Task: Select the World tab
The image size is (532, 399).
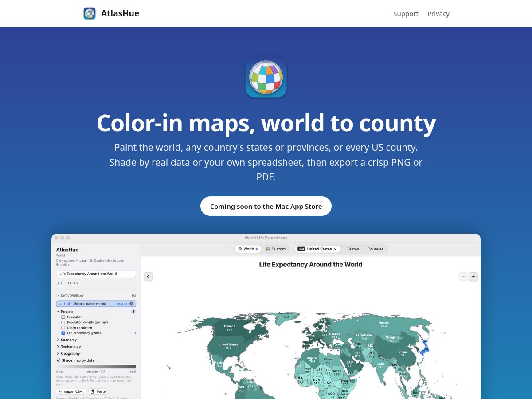Action: point(248,249)
